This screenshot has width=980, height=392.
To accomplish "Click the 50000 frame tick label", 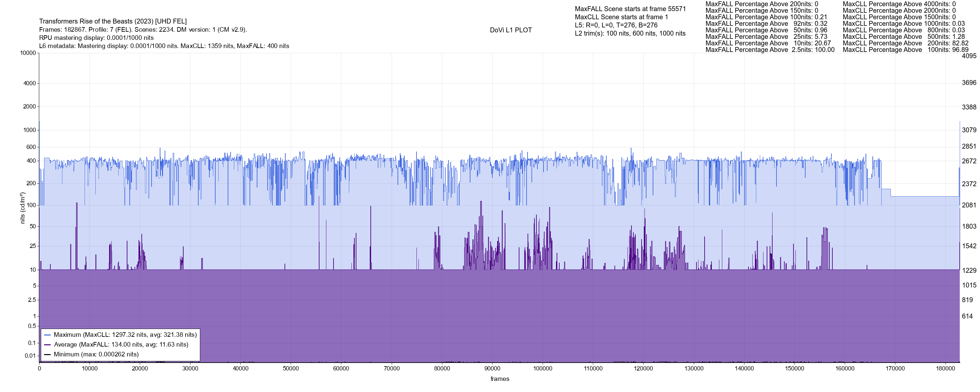I will 291,368.
